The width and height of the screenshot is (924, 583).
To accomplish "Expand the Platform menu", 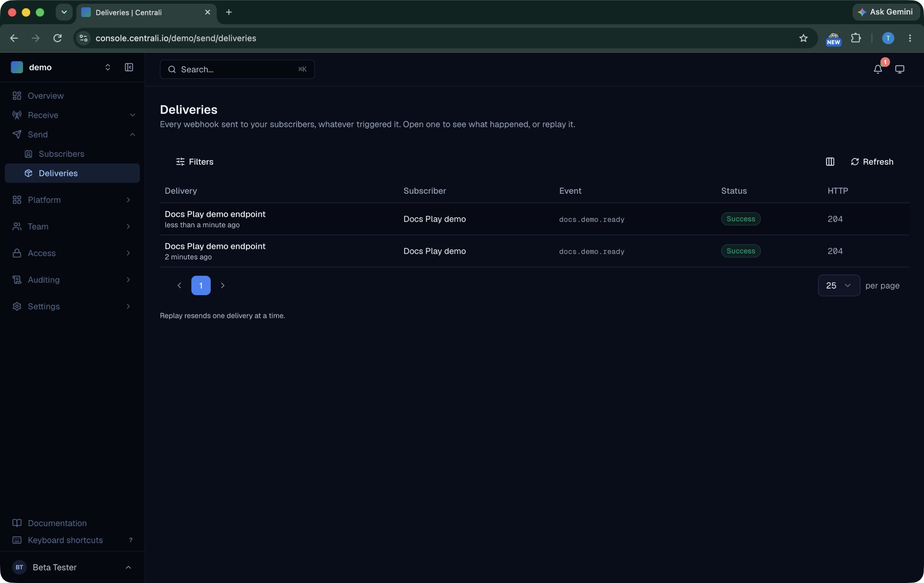I will [72, 200].
